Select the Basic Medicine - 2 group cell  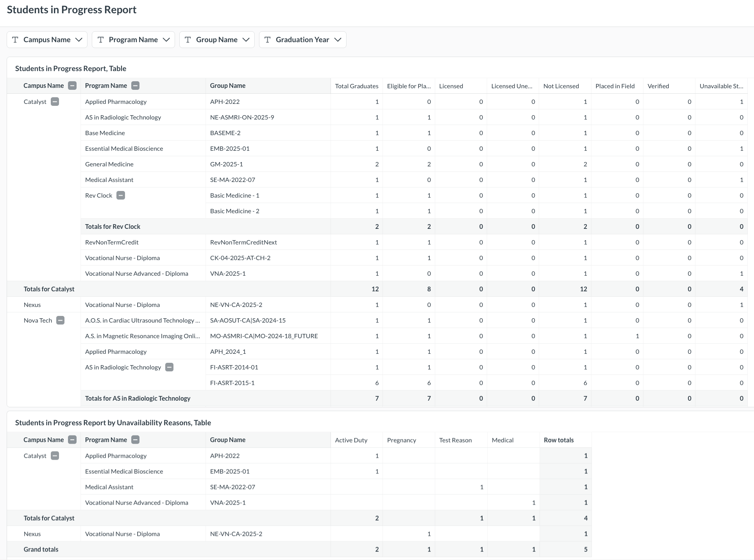(268, 211)
